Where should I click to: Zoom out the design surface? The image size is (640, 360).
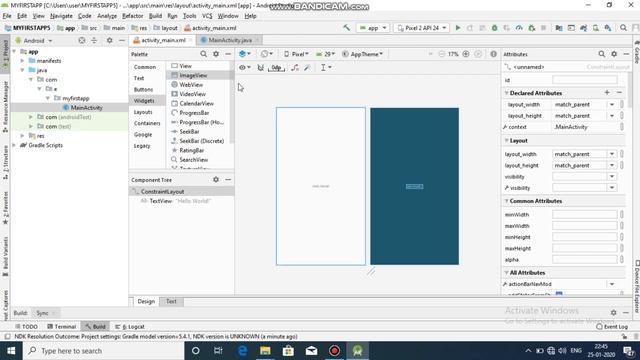point(442,54)
